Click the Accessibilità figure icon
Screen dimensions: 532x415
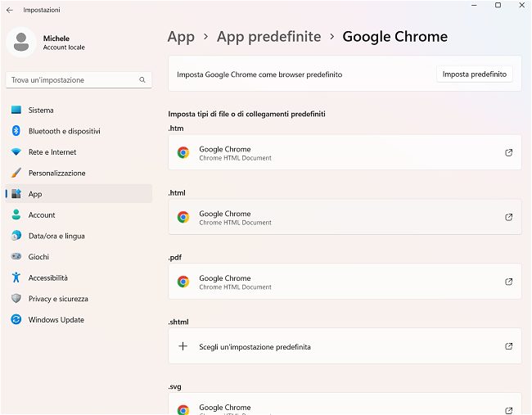pyautogui.click(x=16, y=277)
